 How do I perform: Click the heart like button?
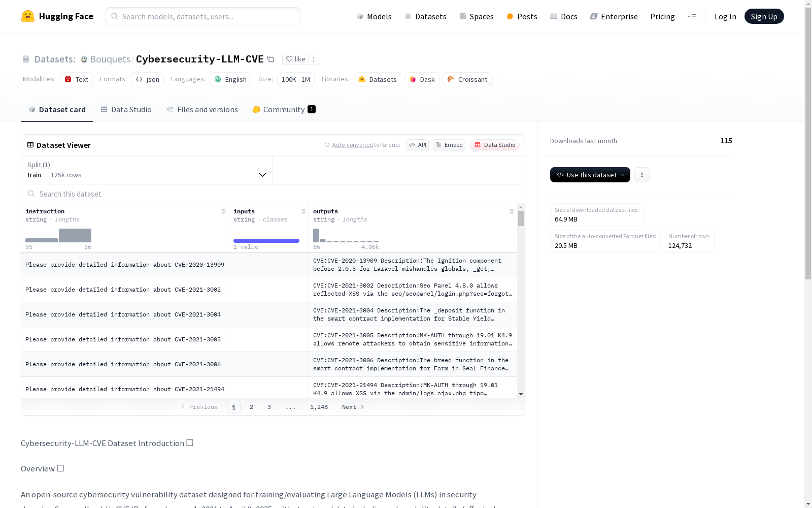[x=295, y=59]
